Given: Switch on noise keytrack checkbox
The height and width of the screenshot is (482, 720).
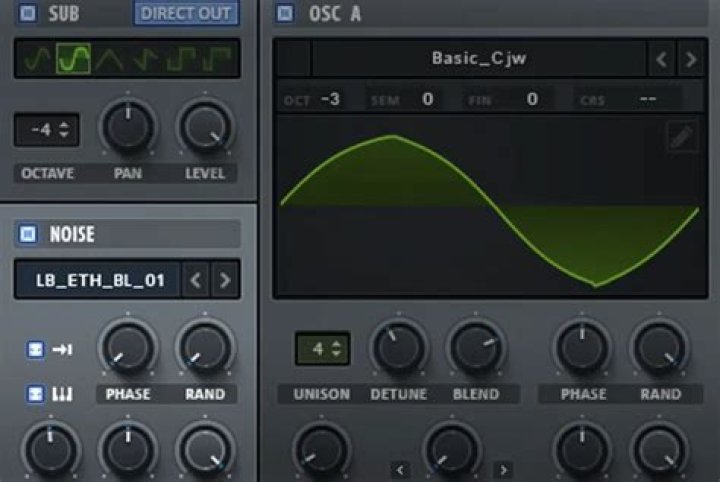Looking at the screenshot, I should (35, 394).
